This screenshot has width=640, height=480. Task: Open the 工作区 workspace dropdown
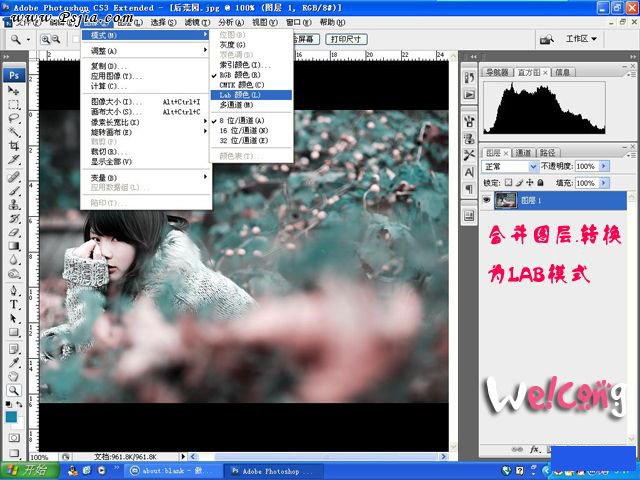[581, 39]
